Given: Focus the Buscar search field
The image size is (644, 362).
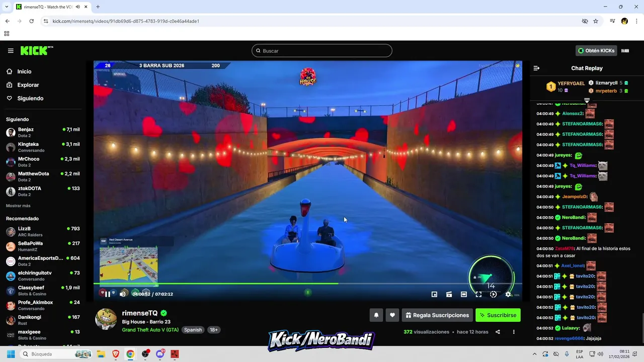Looking at the screenshot, I should 322,51.
